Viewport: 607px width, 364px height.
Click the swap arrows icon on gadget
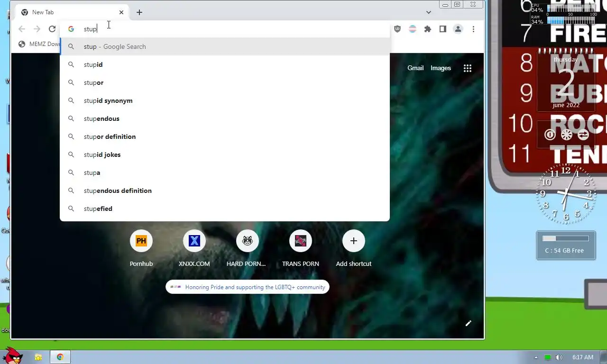(583, 135)
